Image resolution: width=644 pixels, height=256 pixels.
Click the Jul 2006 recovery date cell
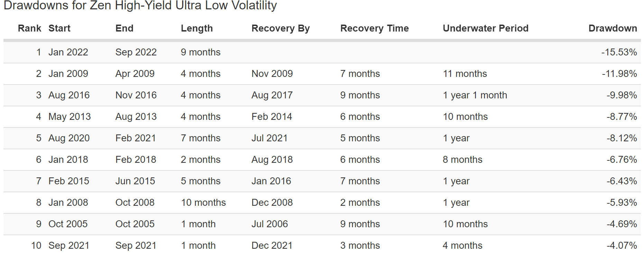(269, 224)
